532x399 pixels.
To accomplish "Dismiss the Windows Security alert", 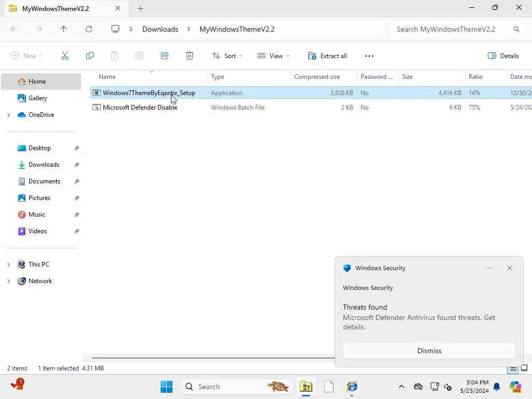I will click(x=429, y=351).
